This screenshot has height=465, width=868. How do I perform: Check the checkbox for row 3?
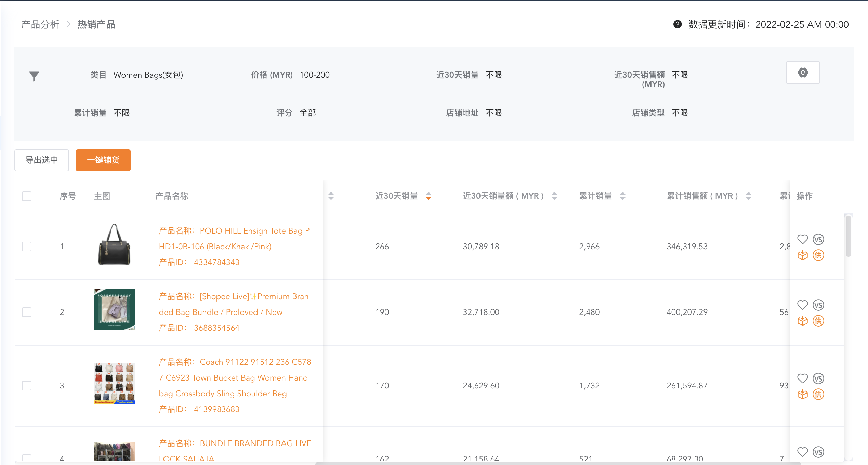coord(27,385)
